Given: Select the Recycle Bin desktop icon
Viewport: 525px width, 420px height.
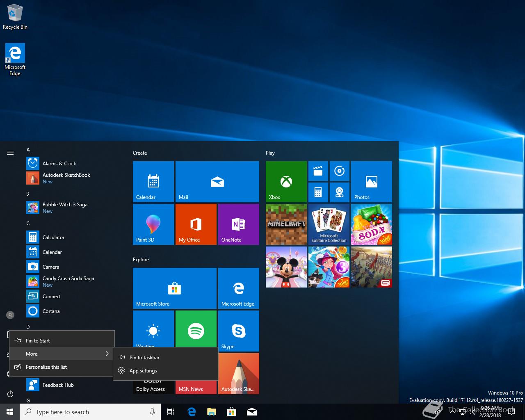Looking at the screenshot, I should coord(15,17).
